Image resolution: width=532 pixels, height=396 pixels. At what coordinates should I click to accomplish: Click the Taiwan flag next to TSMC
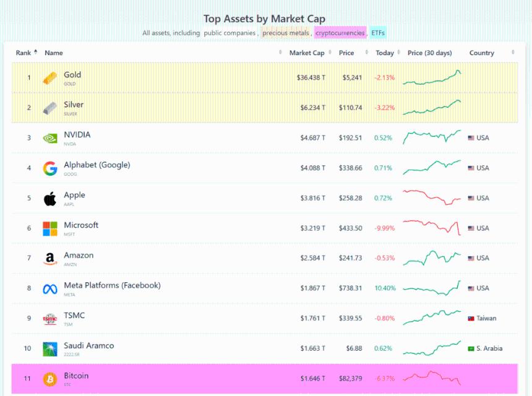click(470, 318)
